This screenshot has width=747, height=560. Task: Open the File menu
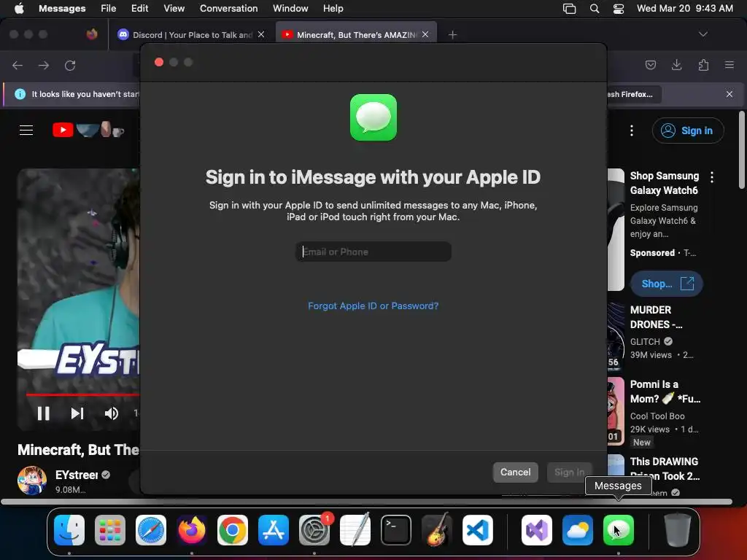point(108,9)
